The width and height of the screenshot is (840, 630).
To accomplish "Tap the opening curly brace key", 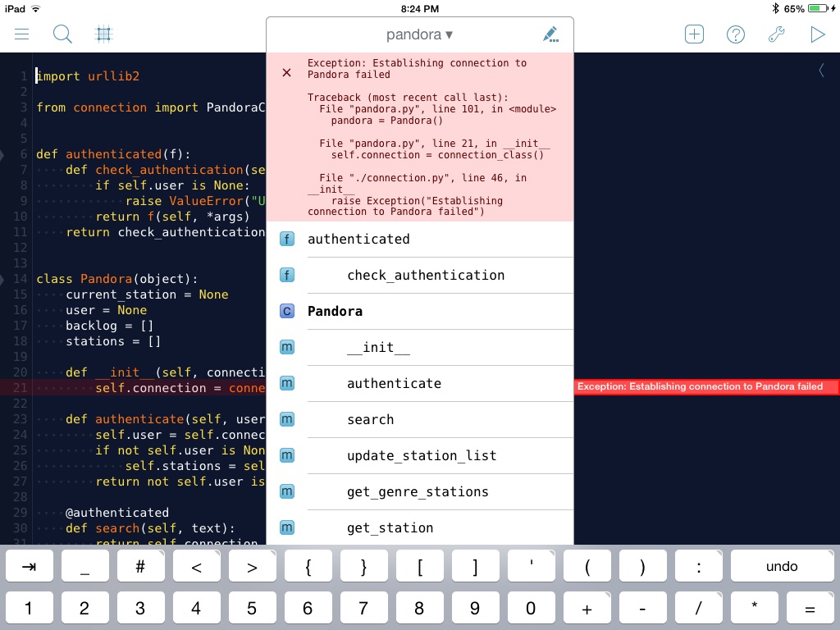I will (308, 566).
